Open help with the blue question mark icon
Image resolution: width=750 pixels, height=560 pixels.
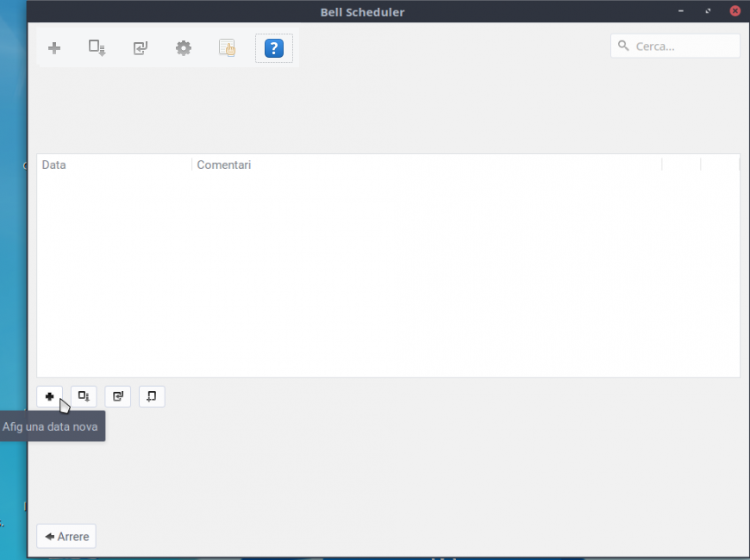(273, 48)
